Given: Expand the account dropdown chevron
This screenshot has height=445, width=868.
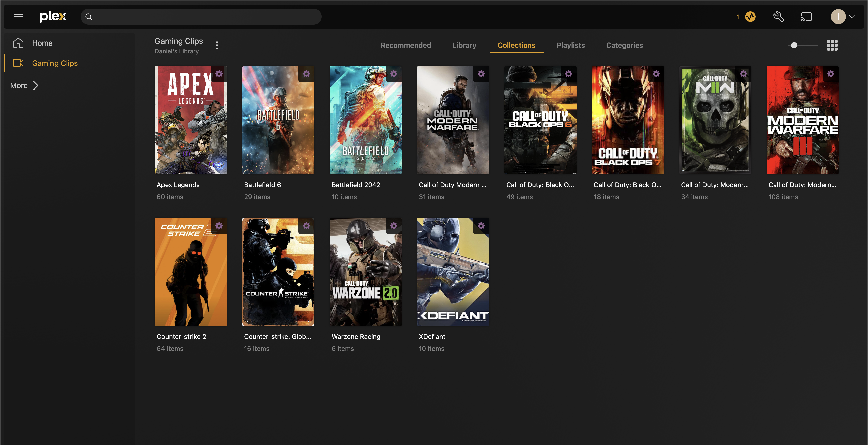Looking at the screenshot, I should [x=852, y=17].
